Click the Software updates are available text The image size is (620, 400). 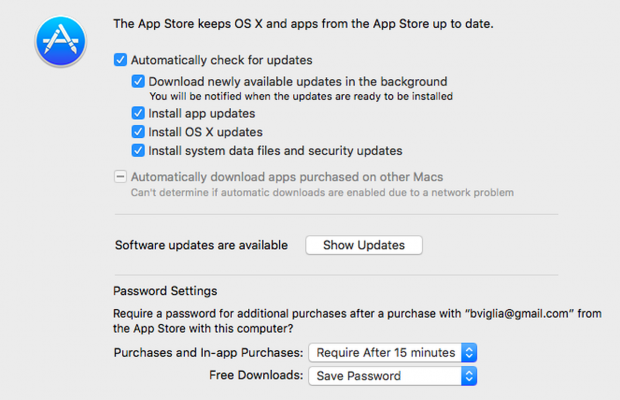(x=201, y=245)
